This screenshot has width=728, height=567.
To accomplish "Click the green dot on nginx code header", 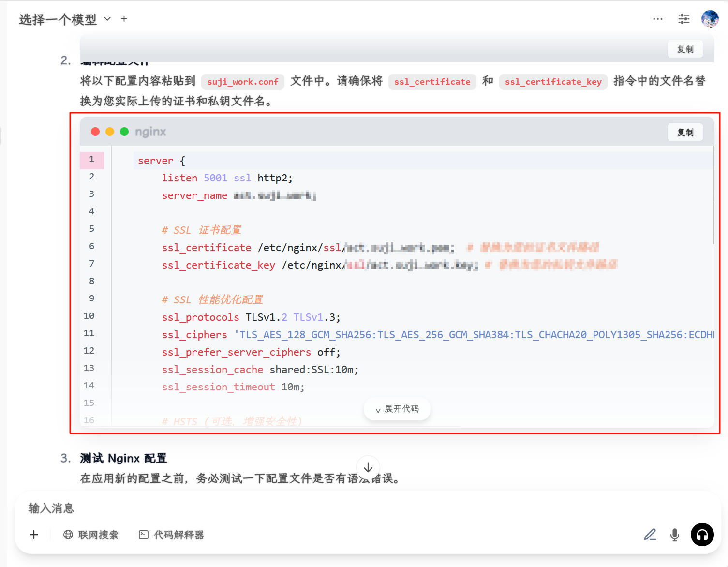I will (x=124, y=132).
